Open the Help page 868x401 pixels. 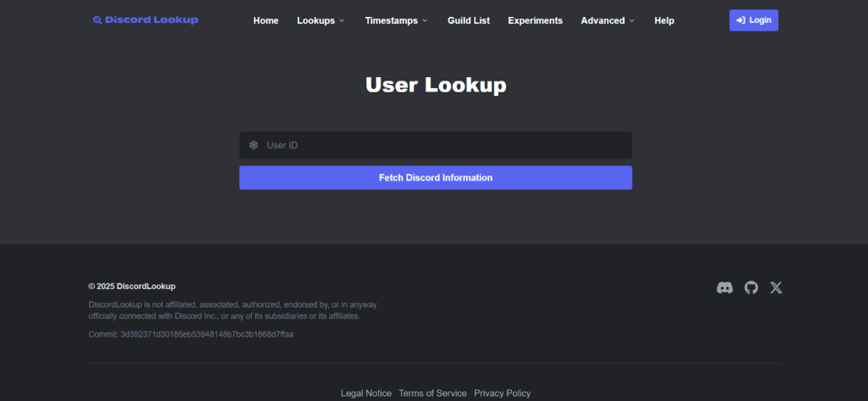(x=664, y=20)
